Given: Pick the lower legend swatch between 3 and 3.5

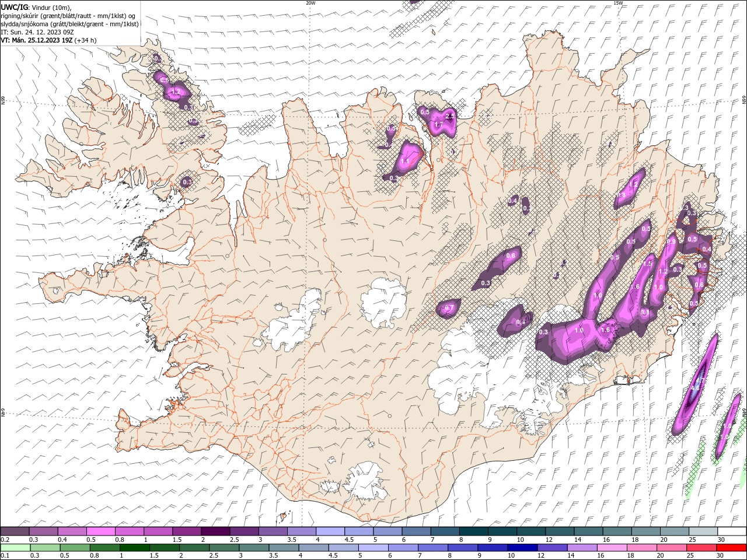Looking at the screenshot, I should [x=253, y=547].
